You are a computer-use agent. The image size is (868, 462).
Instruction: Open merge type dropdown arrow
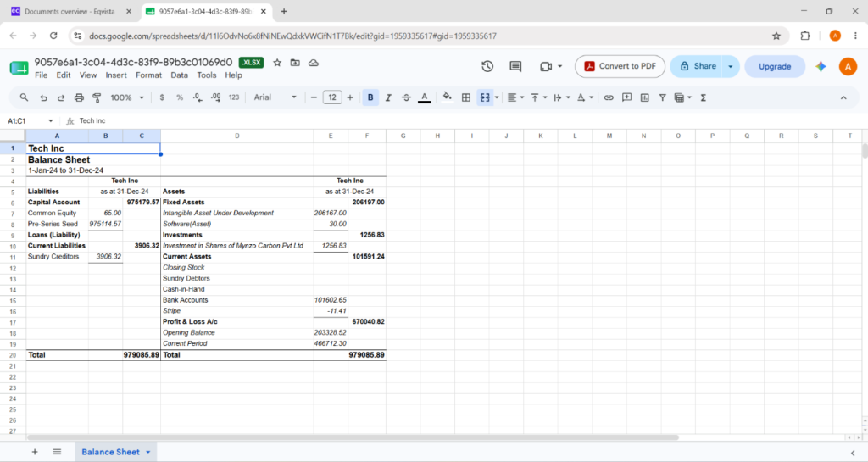[497, 97]
